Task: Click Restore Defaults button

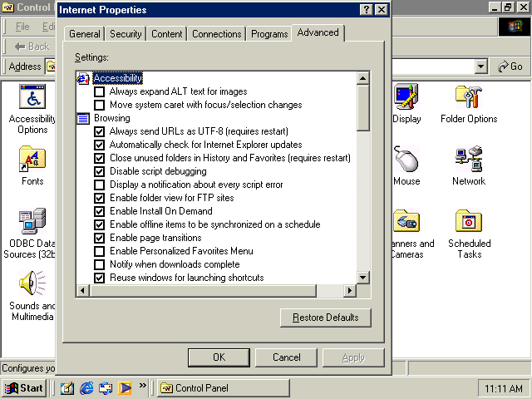Action: tap(326, 318)
